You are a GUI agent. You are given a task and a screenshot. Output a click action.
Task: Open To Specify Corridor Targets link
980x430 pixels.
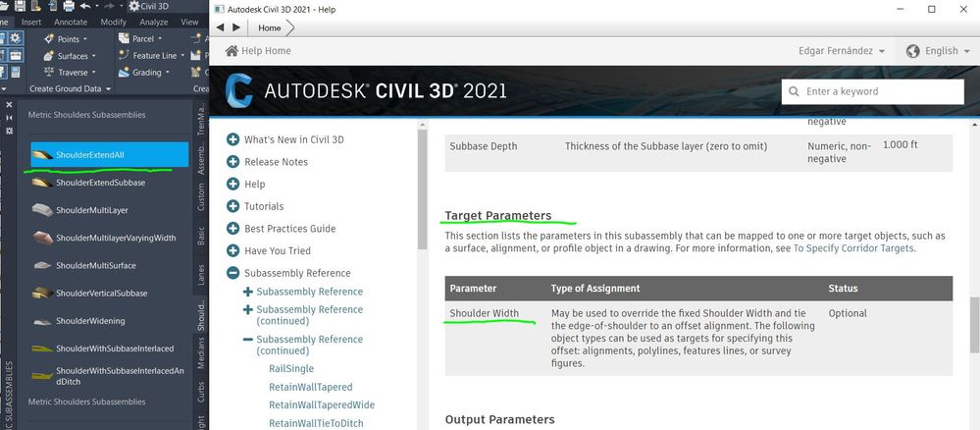click(x=853, y=247)
